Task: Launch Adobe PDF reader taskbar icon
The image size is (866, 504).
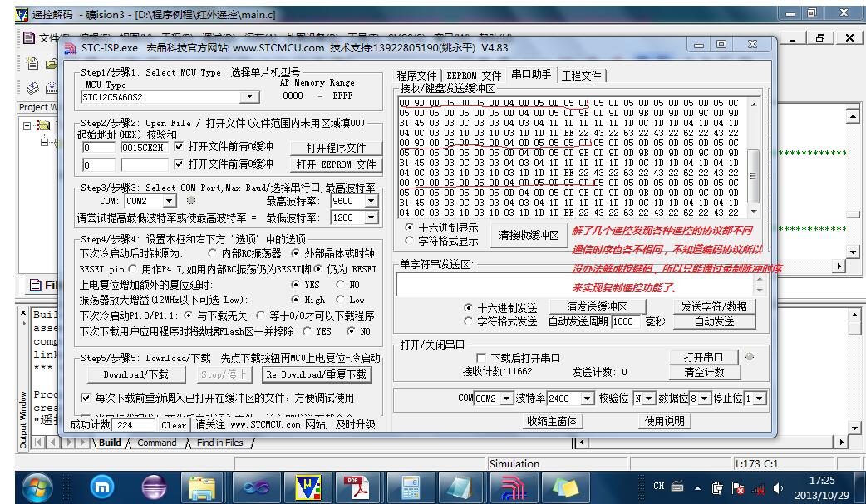Action: tap(358, 486)
